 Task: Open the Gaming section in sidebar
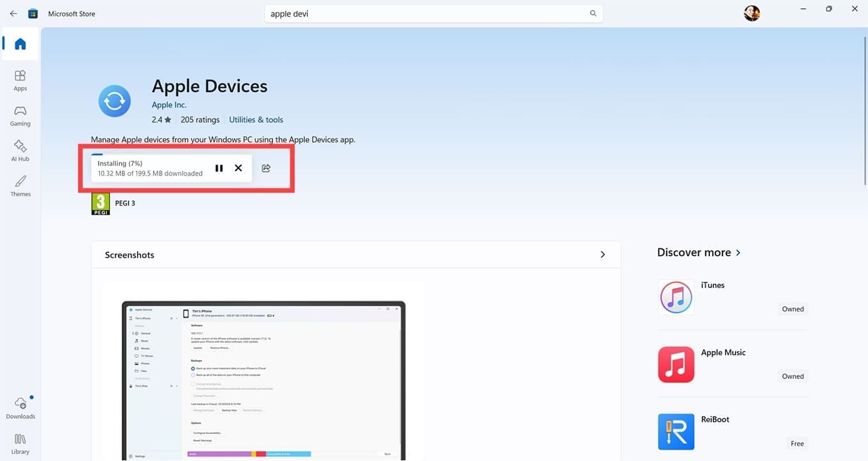pyautogui.click(x=20, y=116)
